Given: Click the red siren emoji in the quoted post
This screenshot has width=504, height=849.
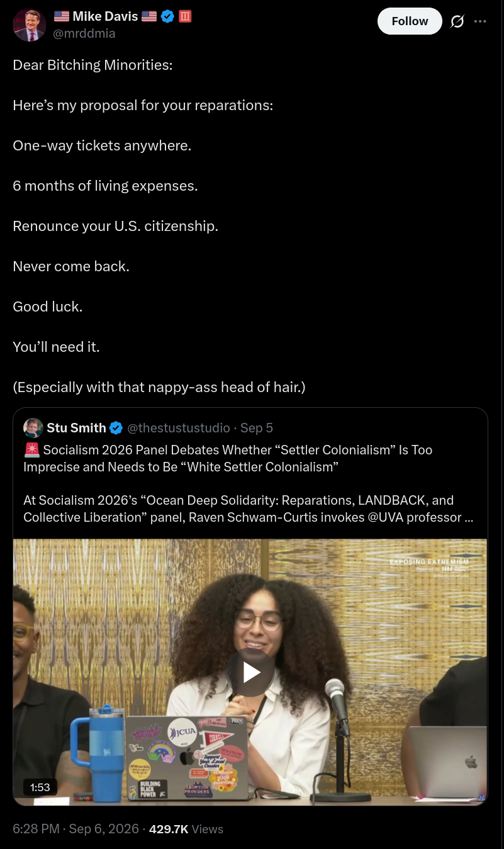Looking at the screenshot, I should coord(31,450).
